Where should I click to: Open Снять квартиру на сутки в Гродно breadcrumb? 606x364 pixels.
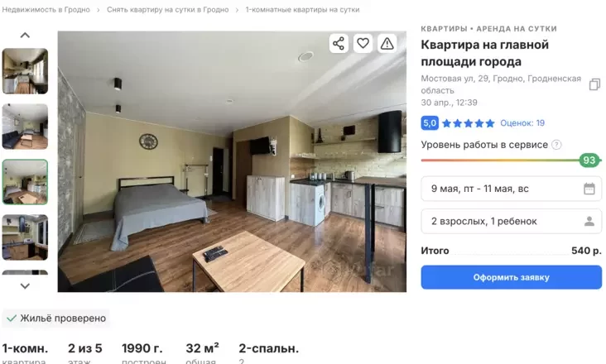pyautogui.click(x=168, y=10)
